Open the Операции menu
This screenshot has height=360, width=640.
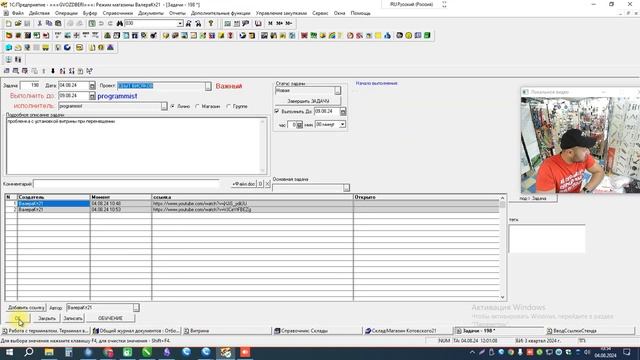point(66,13)
